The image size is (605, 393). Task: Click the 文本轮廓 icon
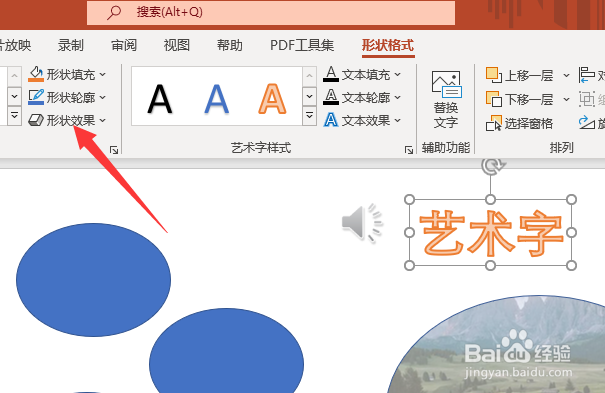point(331,97)
